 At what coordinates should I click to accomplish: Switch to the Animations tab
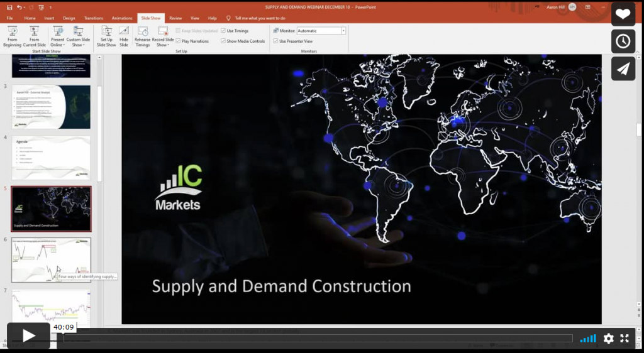point(122,18)
